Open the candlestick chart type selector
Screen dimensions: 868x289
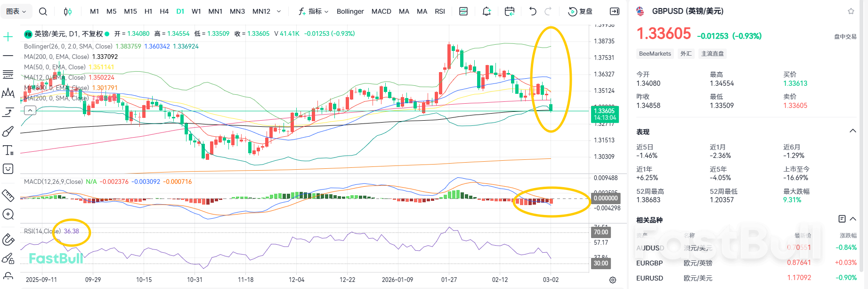click(68, 11)
